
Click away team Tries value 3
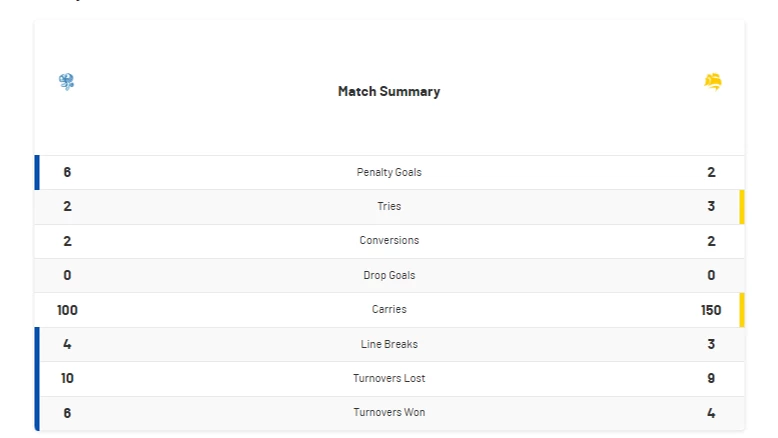click(711, 206)
